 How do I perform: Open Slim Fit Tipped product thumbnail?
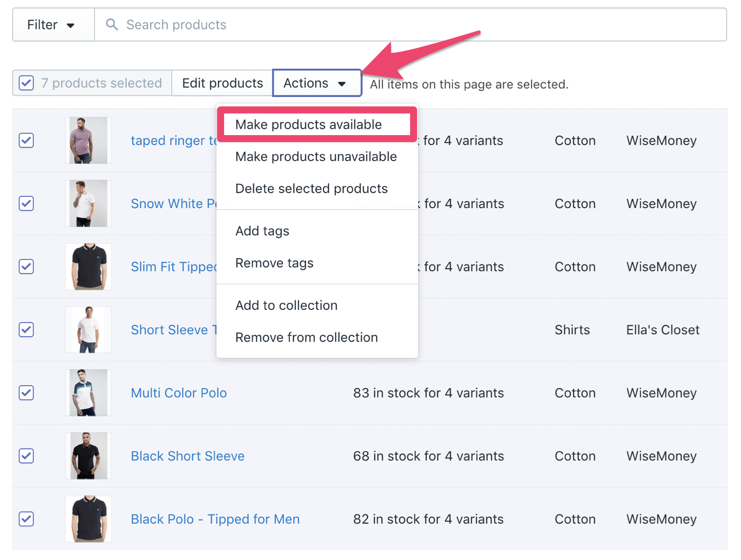point(89,267)
